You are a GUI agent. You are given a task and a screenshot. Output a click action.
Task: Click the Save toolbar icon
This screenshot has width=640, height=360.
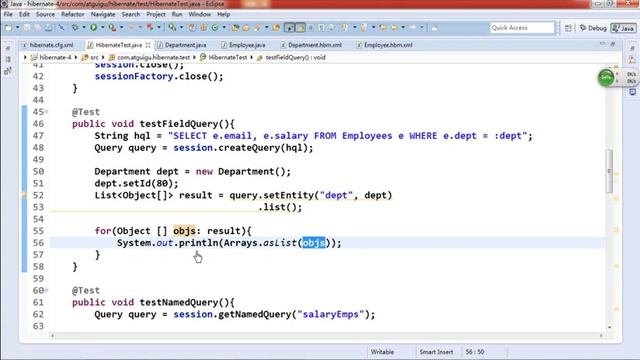click(x=27, y=28)
